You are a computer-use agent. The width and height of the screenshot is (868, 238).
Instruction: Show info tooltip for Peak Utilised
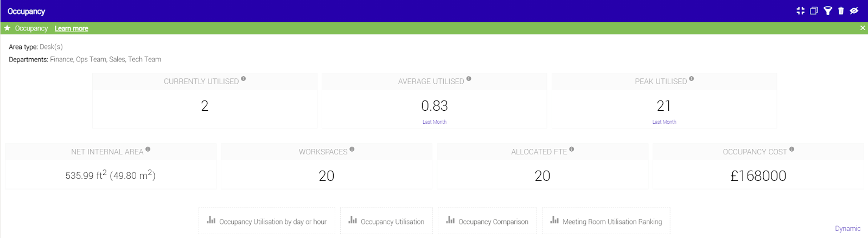[692, 79]
